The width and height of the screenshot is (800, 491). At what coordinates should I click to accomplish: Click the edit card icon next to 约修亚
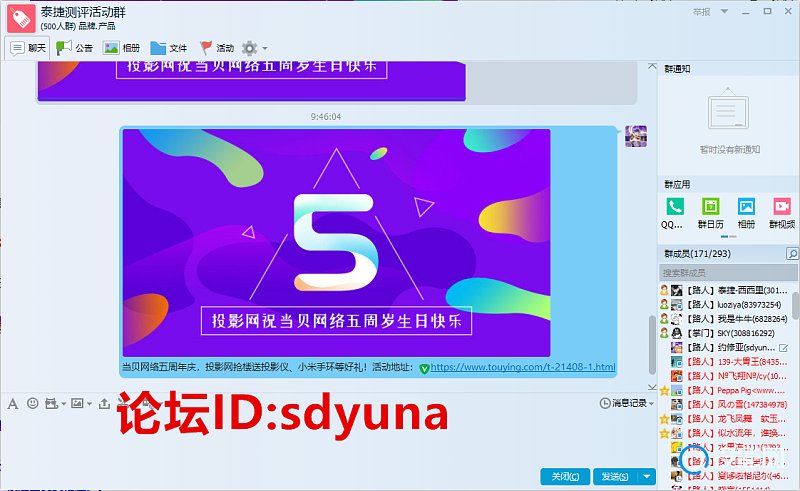[x=784, y=348]
